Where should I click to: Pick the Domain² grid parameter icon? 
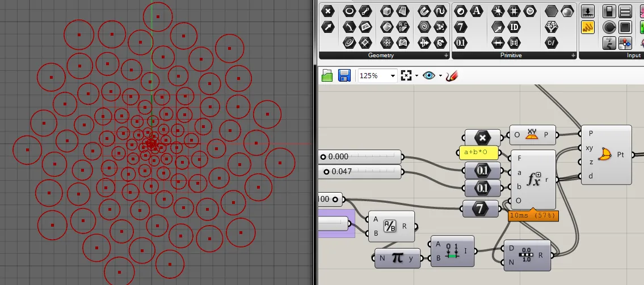tap(514, 11)
